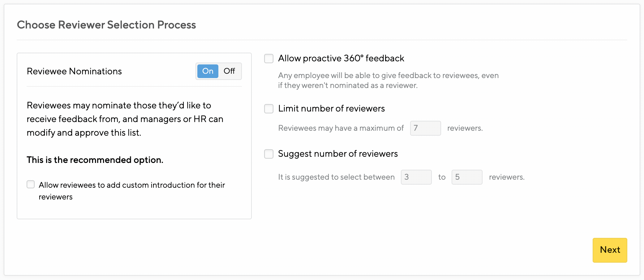Click the yellow Next button
Image resolution: width=644 pixels, height=280 pixels.
point(610,250)
